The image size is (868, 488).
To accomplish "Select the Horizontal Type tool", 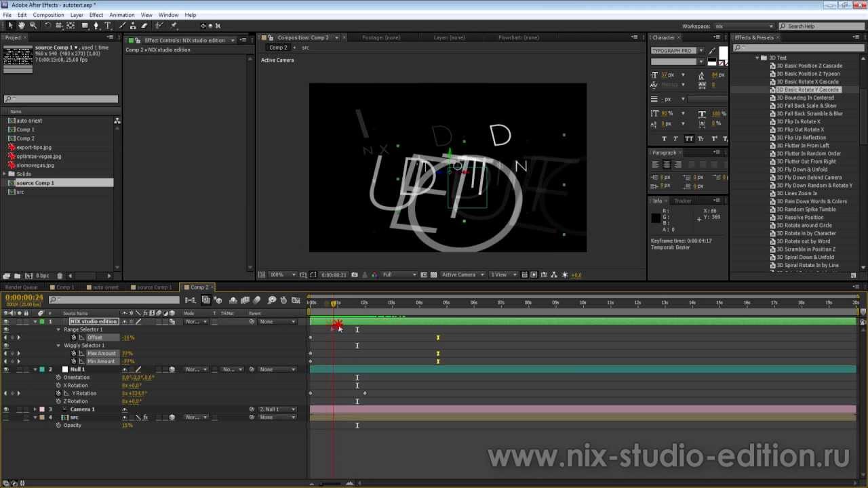I will click(x=107, y=26).
